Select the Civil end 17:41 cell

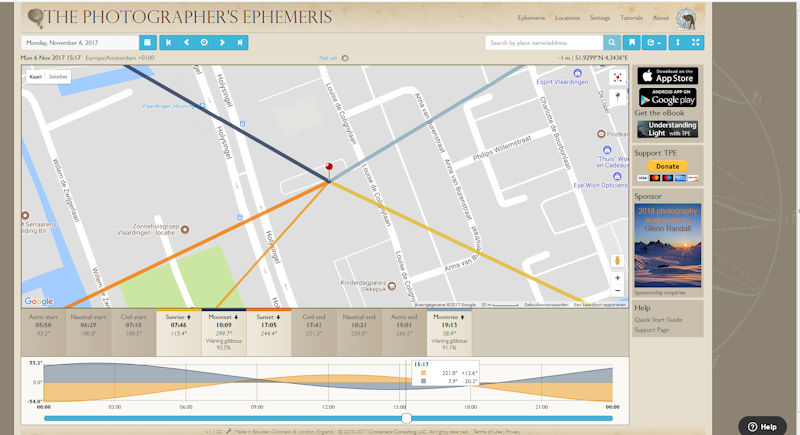point(314,332)
